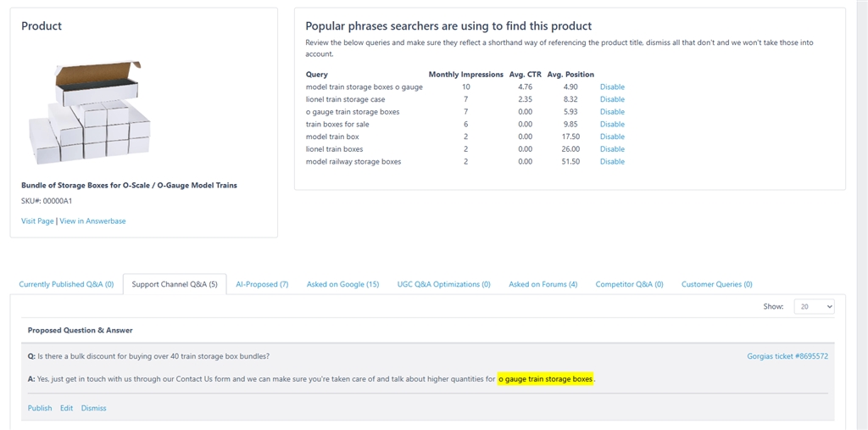Click the 'Proposed Question & Answer' heading
The image size is (868, 430).
click(x=81, y=330)
